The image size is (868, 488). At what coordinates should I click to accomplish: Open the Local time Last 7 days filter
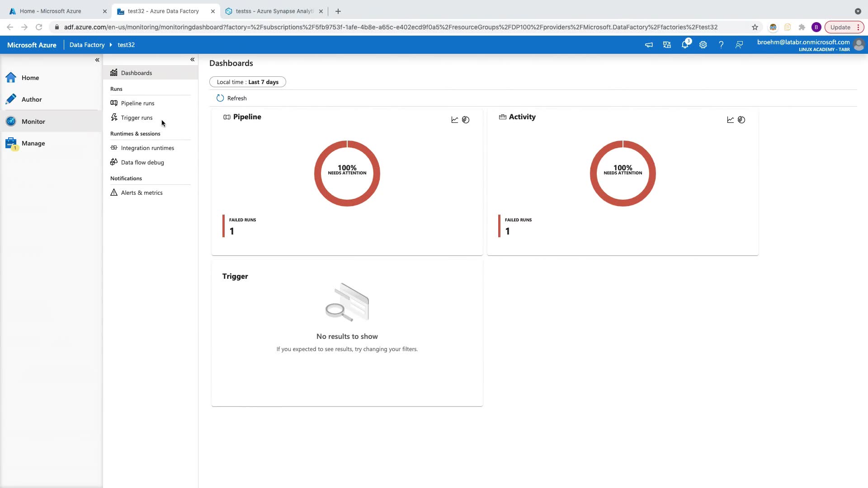coord(247,82)
